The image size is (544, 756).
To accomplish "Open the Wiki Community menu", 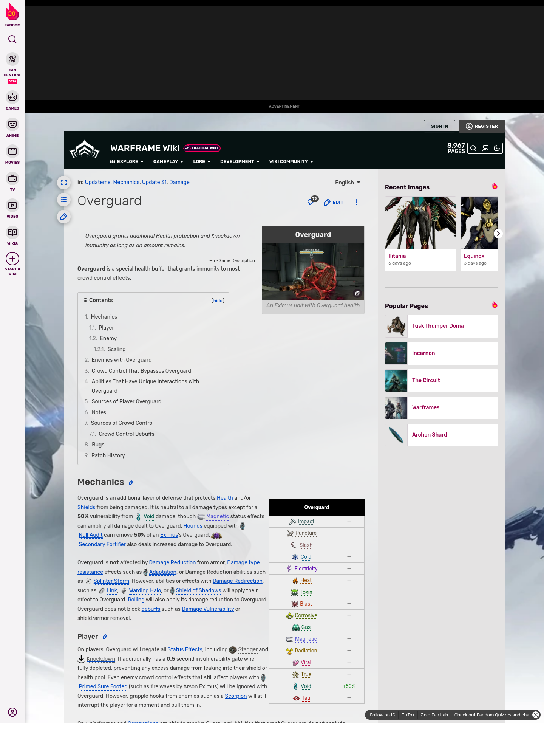I will 291,161.
